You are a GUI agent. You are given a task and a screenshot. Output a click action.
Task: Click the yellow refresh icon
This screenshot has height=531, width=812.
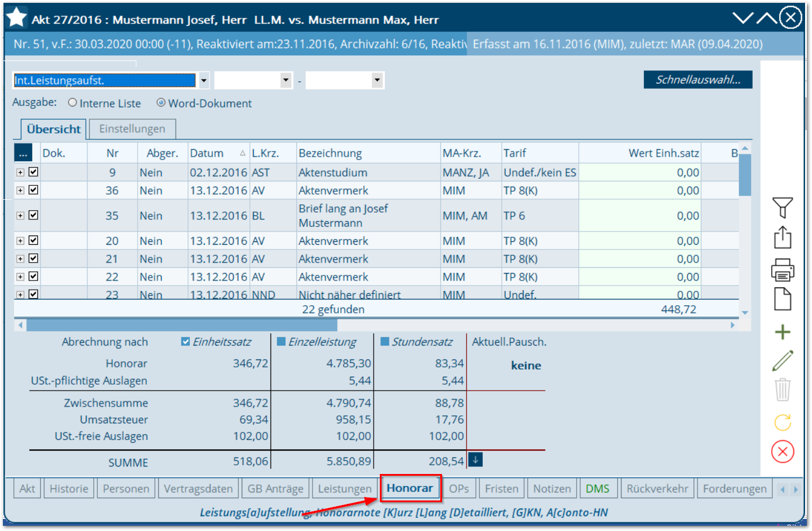coord(783,422)
